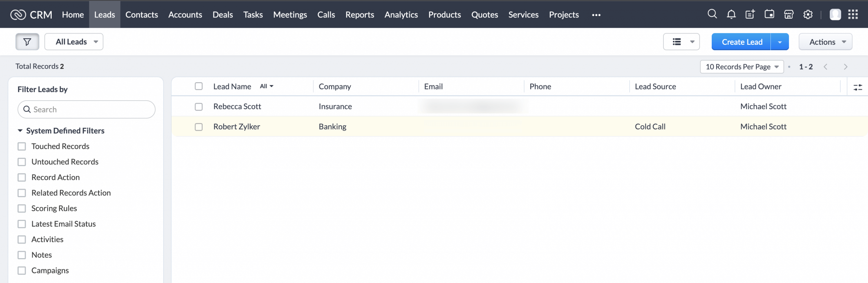Open the search magnifier in top bar
The width and height of the screenshot is (868, 283).
712,14
